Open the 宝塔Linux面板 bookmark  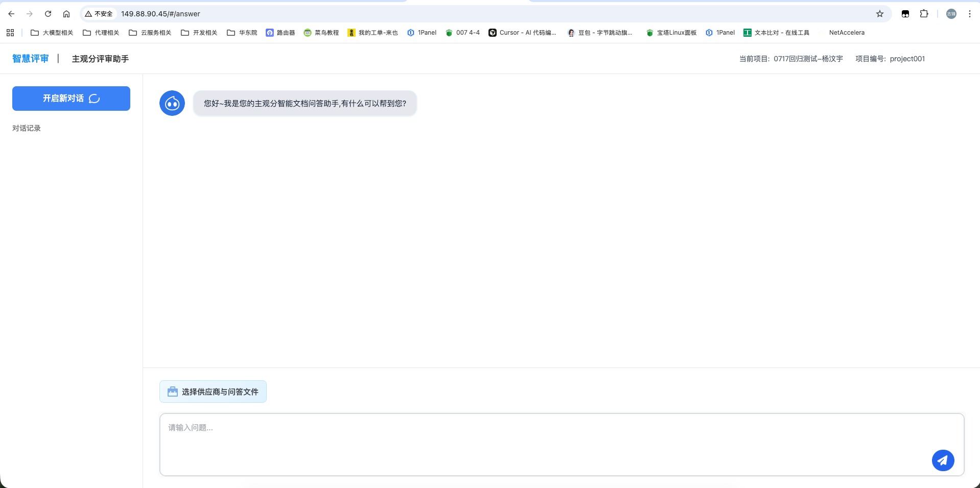[671, 33]
